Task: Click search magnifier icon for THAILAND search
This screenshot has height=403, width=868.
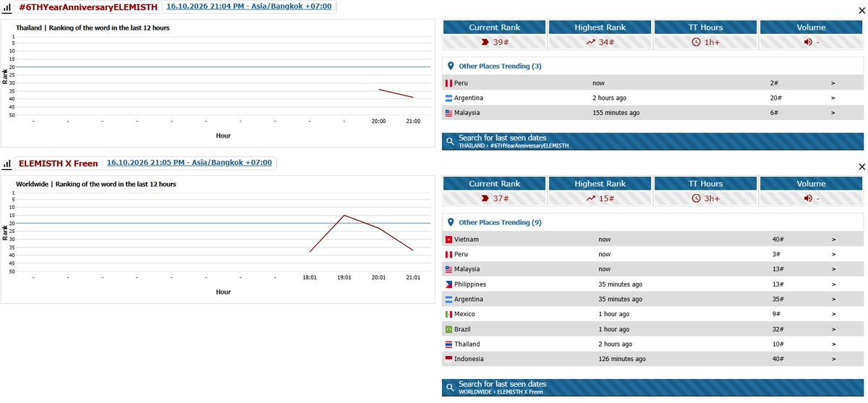Action: [x=450, y=141]
